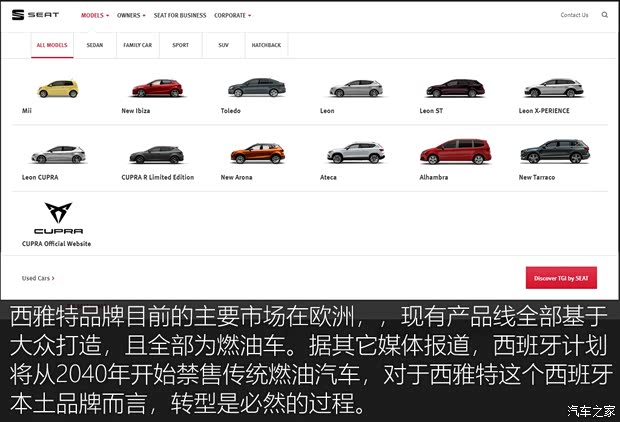Click the Alhambra model name label
The width and height of the screenshot is (620, 422).
(434, 177)
